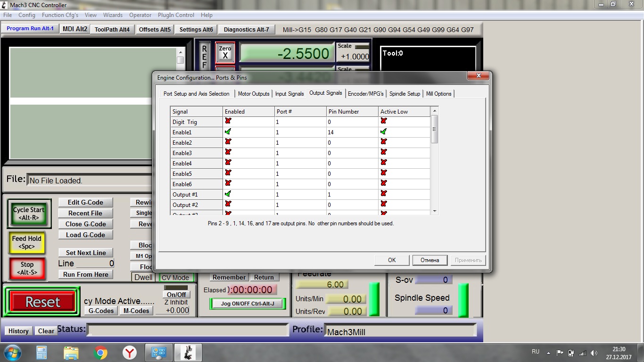The width and height of the screenshot is (644, 362).
Task: Open Google Chrome from the taskbar
Action: coord(100,353)
